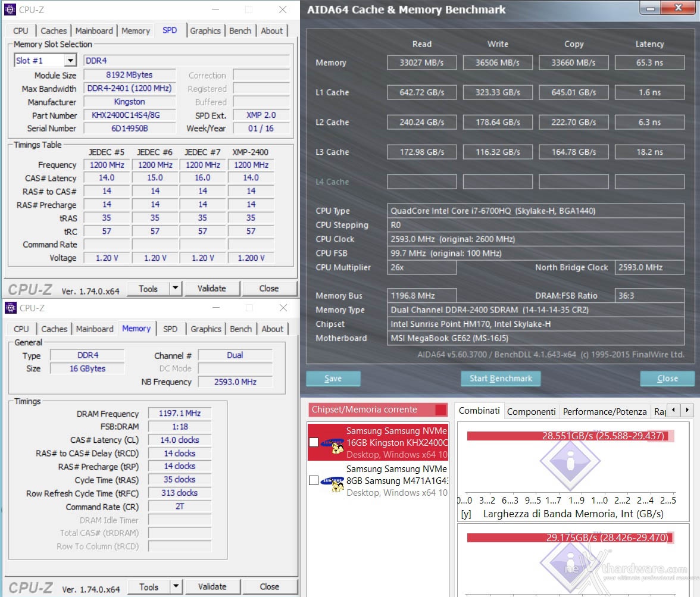Viewport: 700px width, 597px height.
Task: Click the Chipset/Memoria corrente header
Action: [x=377, y=410]
